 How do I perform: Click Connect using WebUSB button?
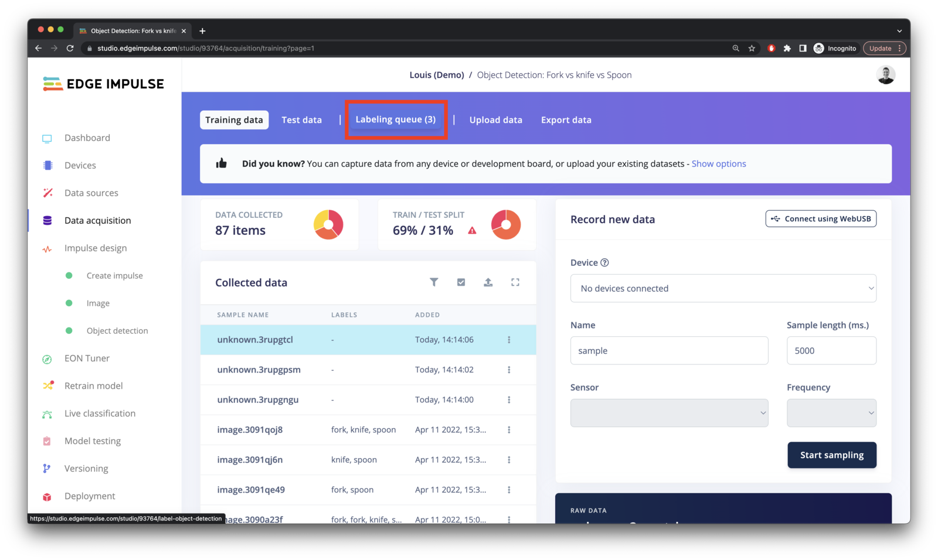point(821,218)
